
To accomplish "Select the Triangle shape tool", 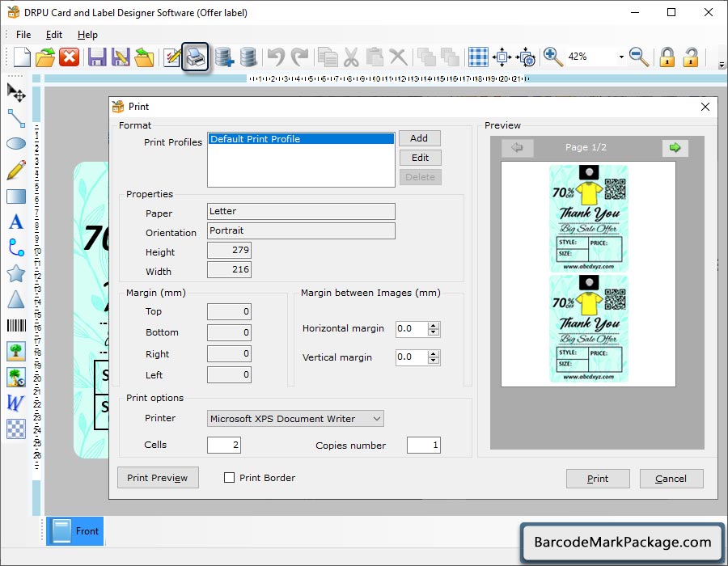I will 16,299.
